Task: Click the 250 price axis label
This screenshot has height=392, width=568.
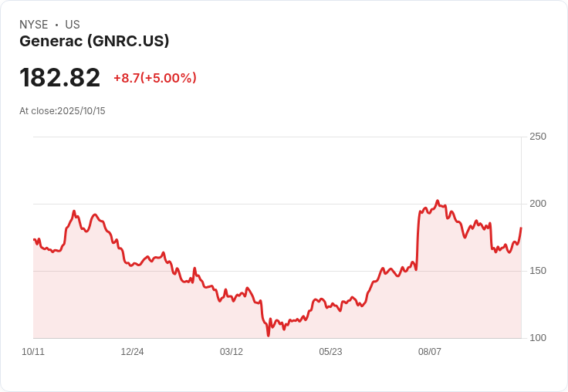Action: pos(538,137)
